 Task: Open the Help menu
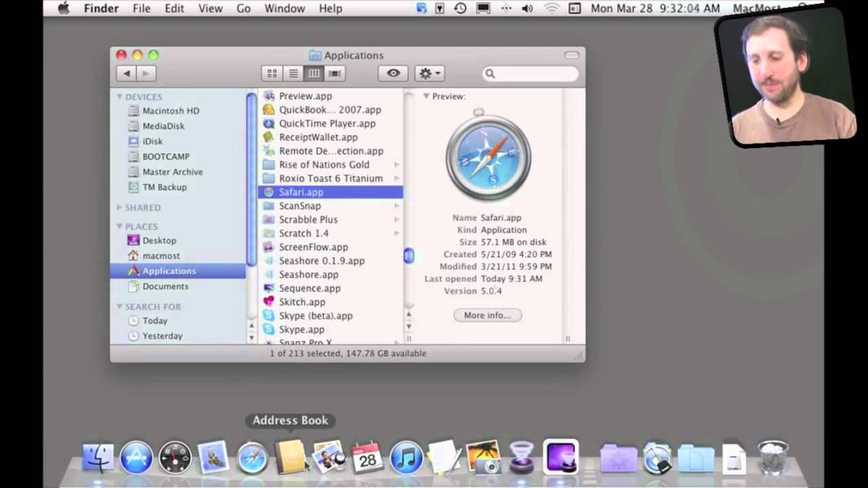tap(330, 8)
